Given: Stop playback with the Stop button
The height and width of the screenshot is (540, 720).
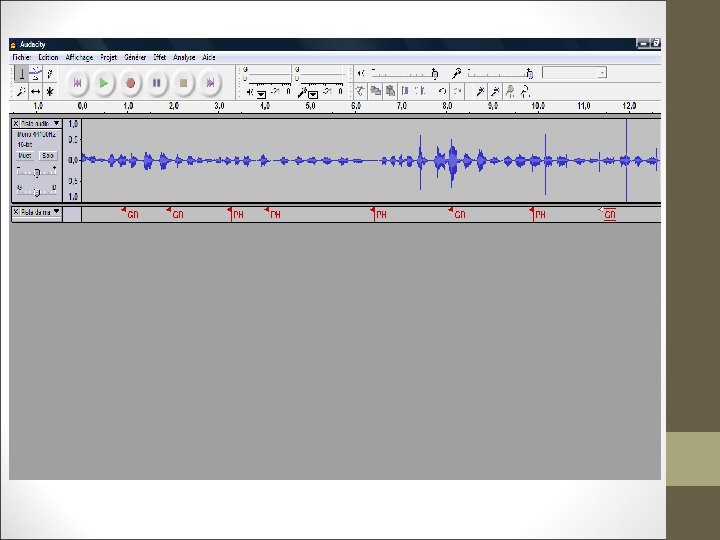Looking at the screenshot, I should coord(183,83).
